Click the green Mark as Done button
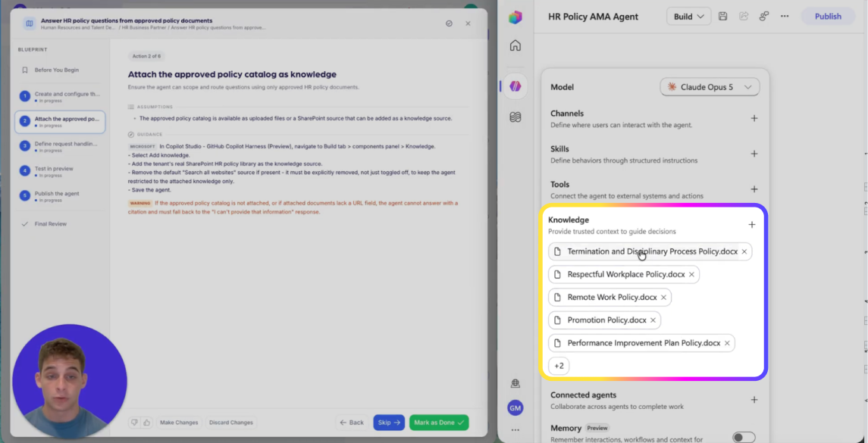The height and width of the screenshot is (443, 868). (x=439, y=423)
